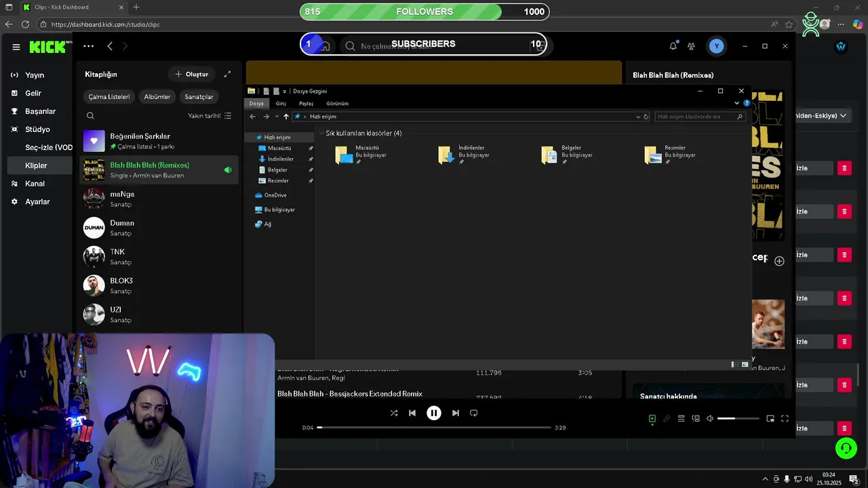Open File Explorer help icon
This screenshot has height=488, width=868.
coord(747,103)
